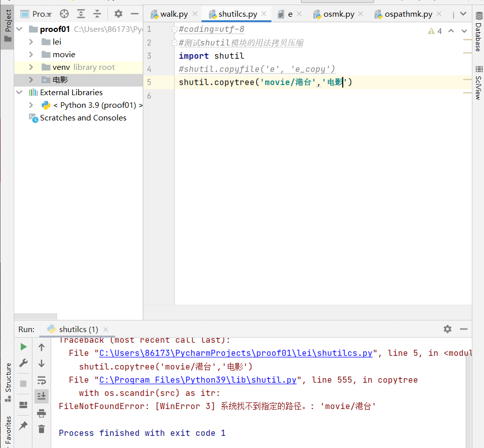Close the 'e' file tab
This screenshot has width=484, height=448.
[299, 14]
